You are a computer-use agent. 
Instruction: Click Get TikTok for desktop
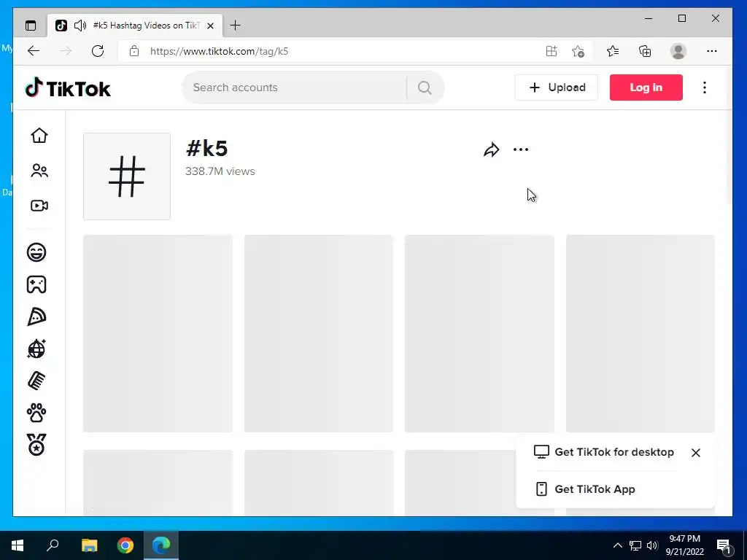[x=604, y=452]
